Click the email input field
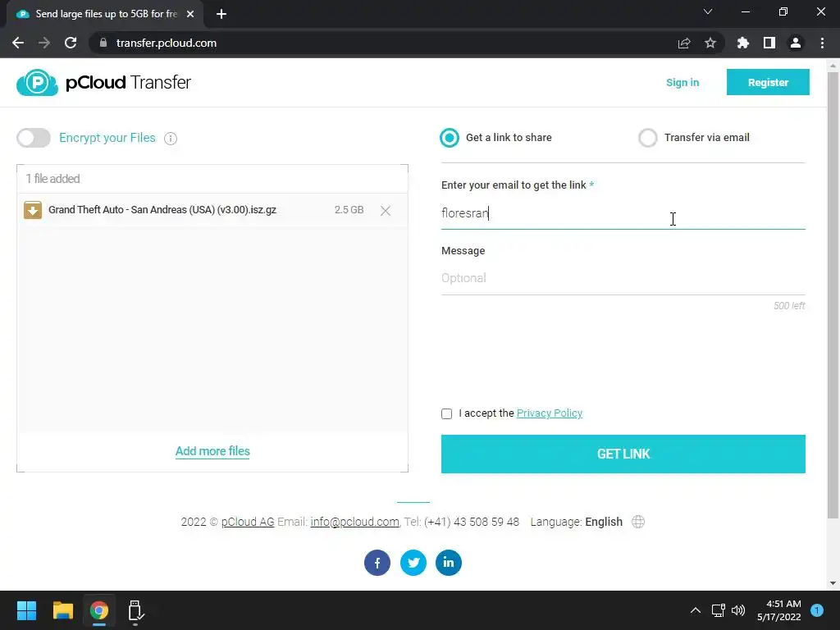The width and height of the screenshot is (840, 630). 623,213
